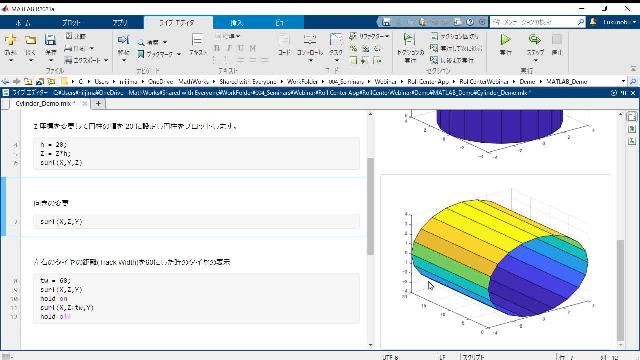The image size is (640, 360).
Task: Toggle Italic text formatting
Action: click(229, 48)
